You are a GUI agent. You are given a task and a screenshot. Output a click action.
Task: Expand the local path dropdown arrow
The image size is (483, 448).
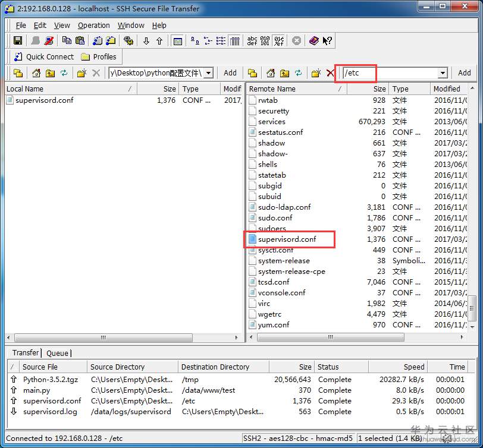tap(209, 73)
